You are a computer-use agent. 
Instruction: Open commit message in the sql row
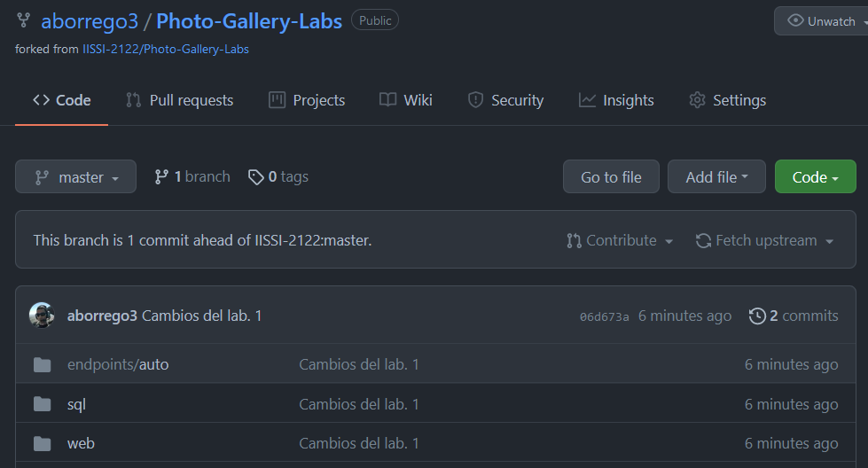coord(359,404)
